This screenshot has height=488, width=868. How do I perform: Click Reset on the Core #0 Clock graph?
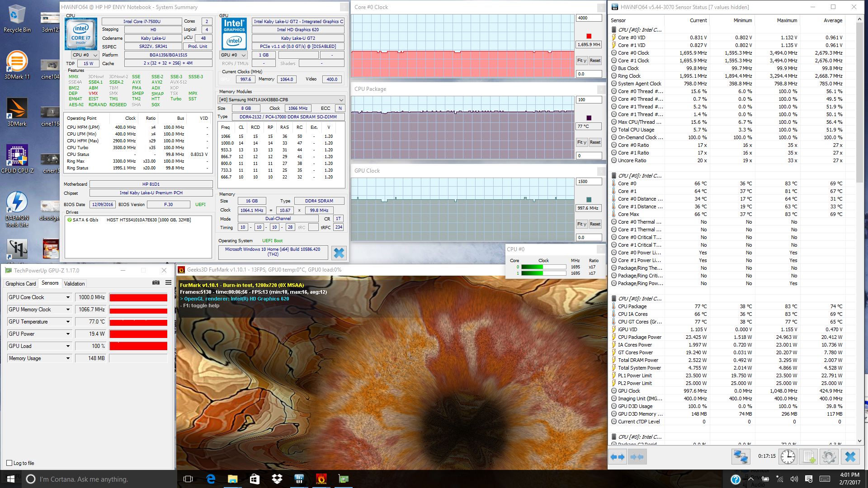pos(595,61)
